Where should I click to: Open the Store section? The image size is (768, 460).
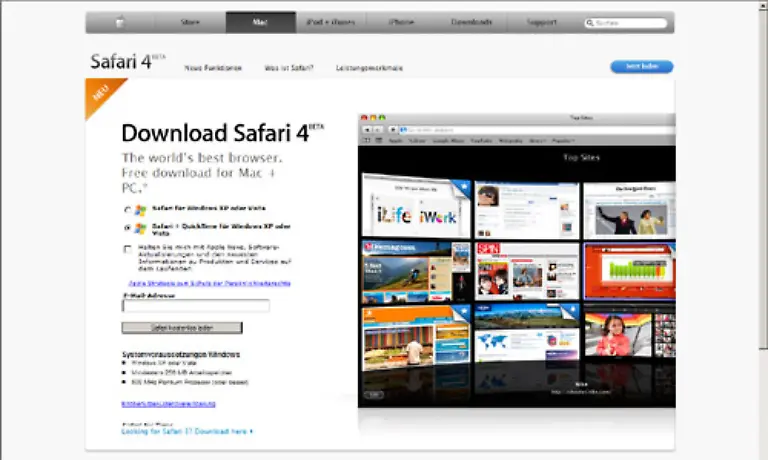click(190, 22)
